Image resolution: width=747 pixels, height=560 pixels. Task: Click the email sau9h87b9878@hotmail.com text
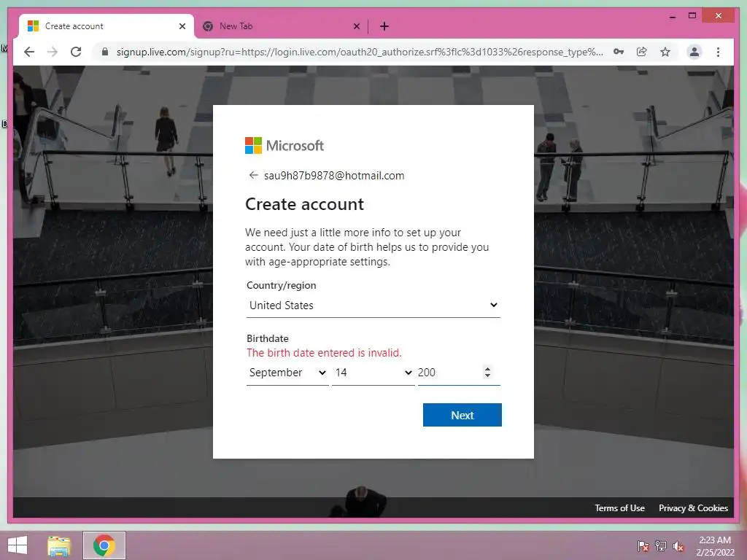(x=334, y=176)
